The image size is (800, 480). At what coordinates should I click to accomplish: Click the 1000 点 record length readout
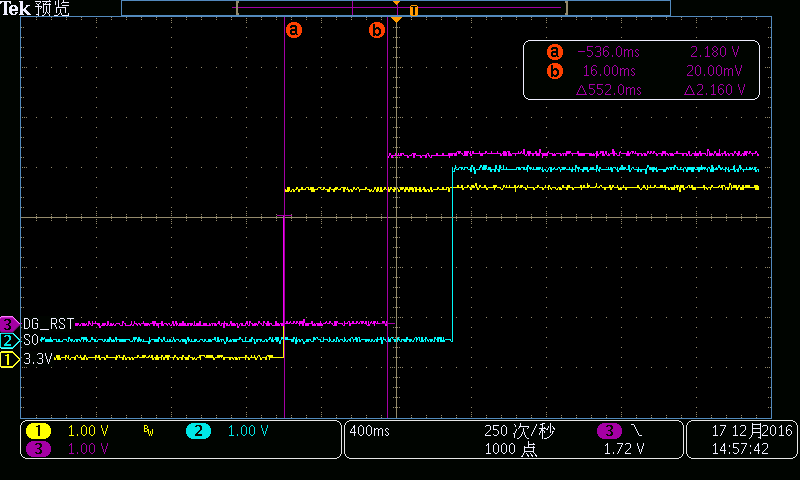(x=510, y=449)
